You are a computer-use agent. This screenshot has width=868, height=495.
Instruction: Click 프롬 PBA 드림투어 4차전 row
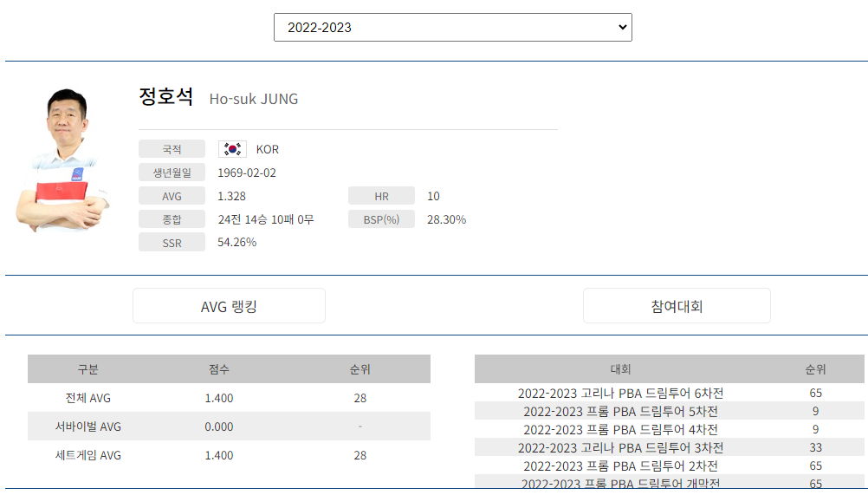point(670,430)
